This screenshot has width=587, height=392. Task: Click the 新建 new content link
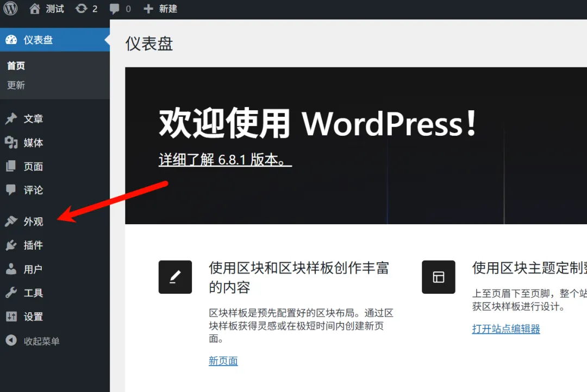(x=168, y=9)
